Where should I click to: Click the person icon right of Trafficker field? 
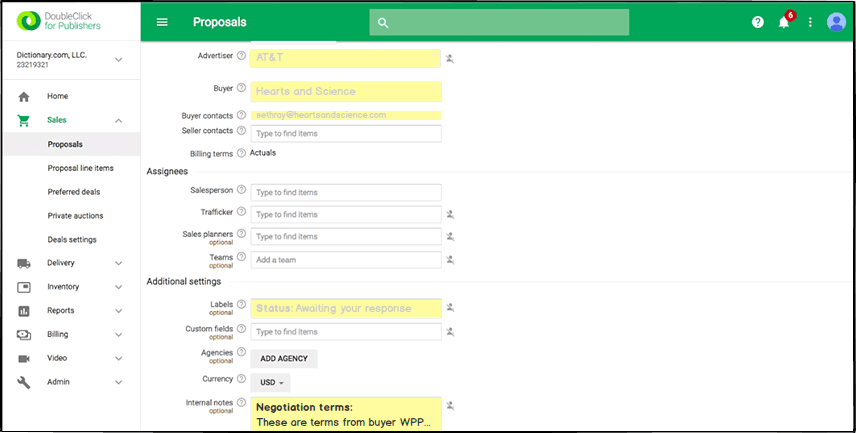tap(450, 215)
